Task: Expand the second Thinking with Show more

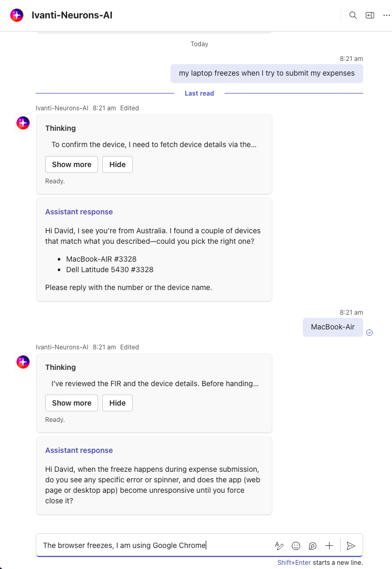Action: [x=71, y=403]
